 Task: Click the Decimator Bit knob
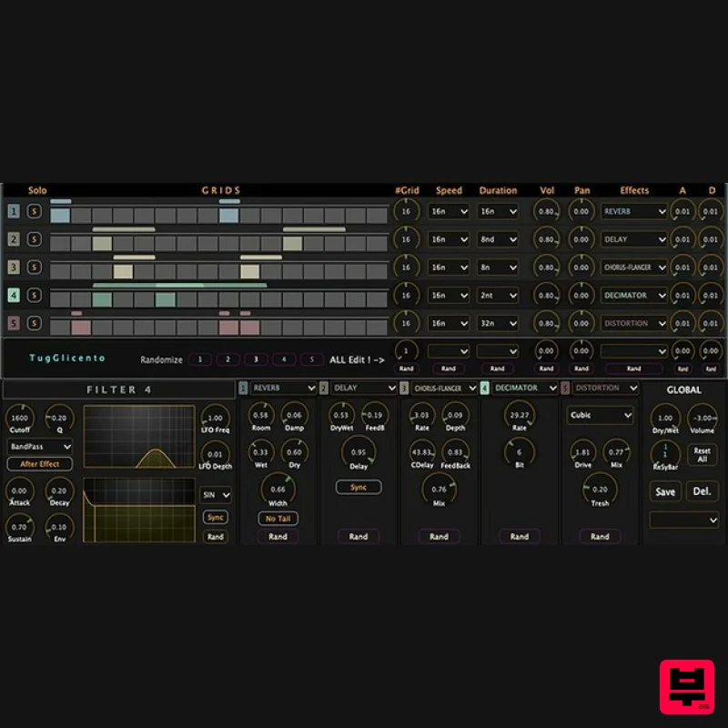coord(520,452)
